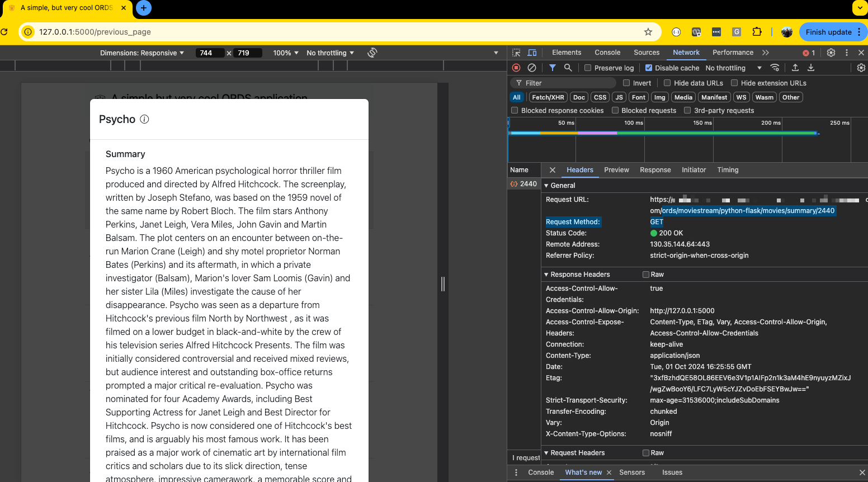Switch to the Sources tab
868x482 pixels.
(x=647, y=53)
